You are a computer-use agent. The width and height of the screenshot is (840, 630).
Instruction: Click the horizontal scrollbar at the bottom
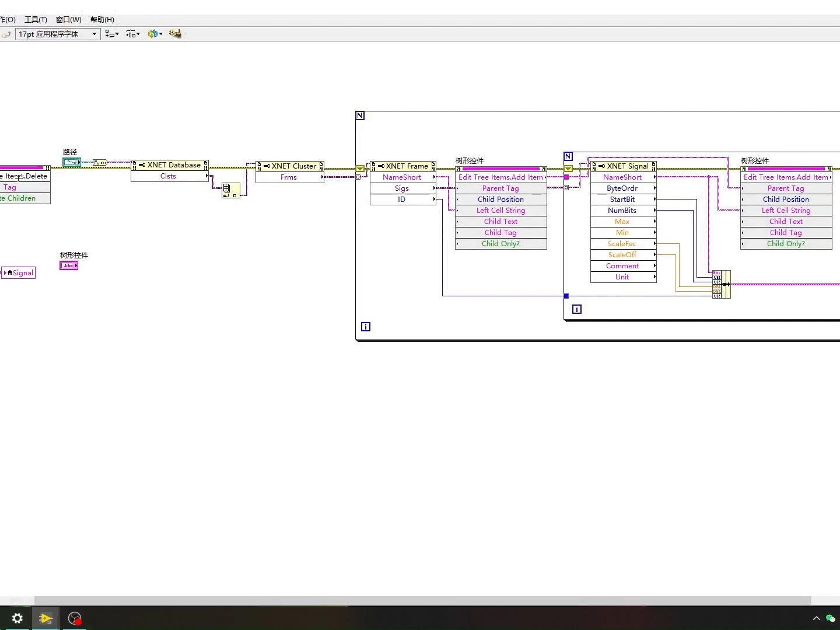pos(422,600)
